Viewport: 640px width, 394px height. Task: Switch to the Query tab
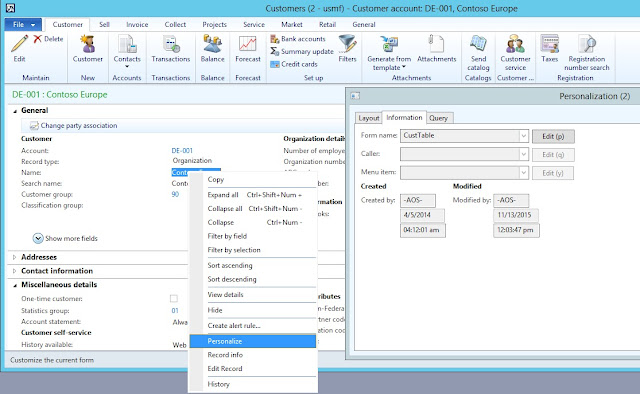[x=438, y=118]
